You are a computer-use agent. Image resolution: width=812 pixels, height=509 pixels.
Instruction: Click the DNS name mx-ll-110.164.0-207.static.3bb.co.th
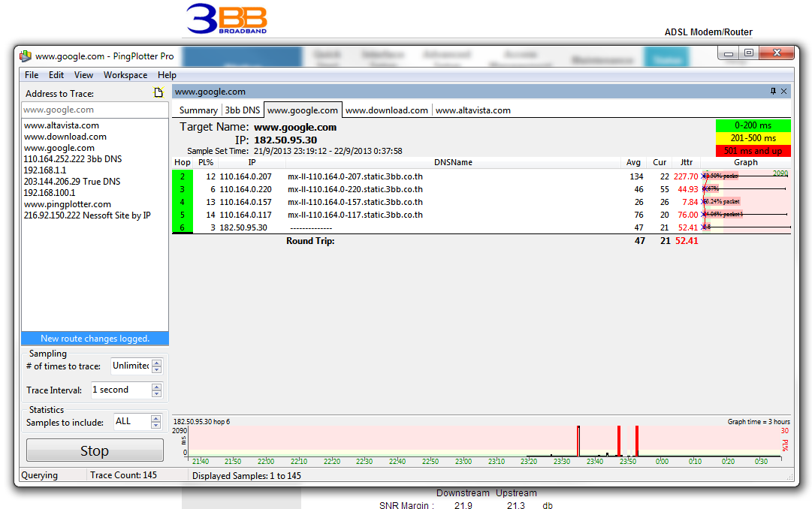click(355, 176)
